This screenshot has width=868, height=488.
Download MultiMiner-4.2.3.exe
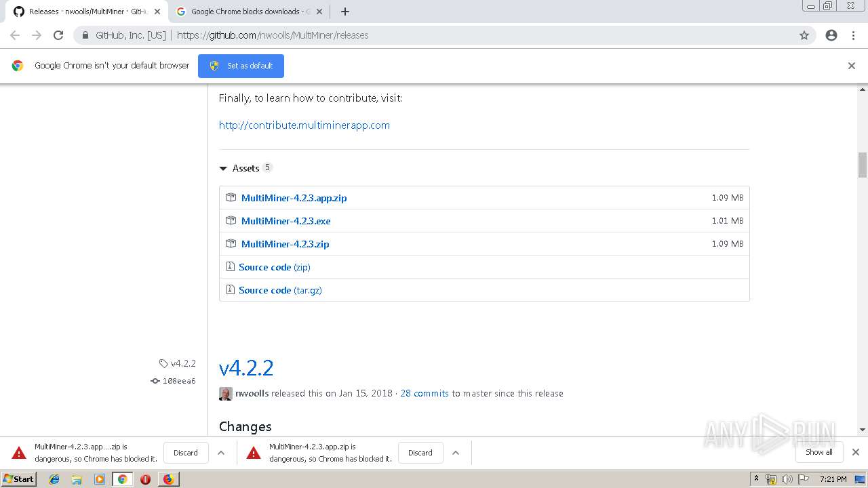click(285, 221)
